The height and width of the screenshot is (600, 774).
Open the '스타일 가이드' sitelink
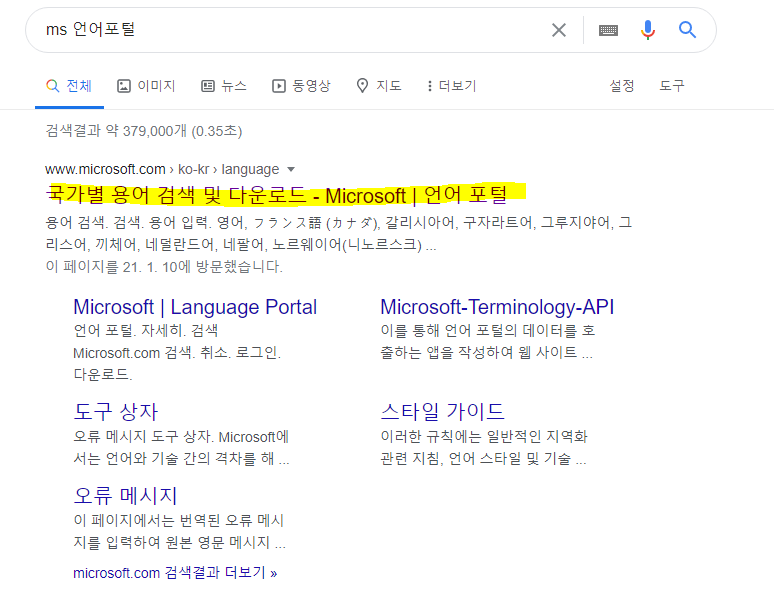point(442,412)
